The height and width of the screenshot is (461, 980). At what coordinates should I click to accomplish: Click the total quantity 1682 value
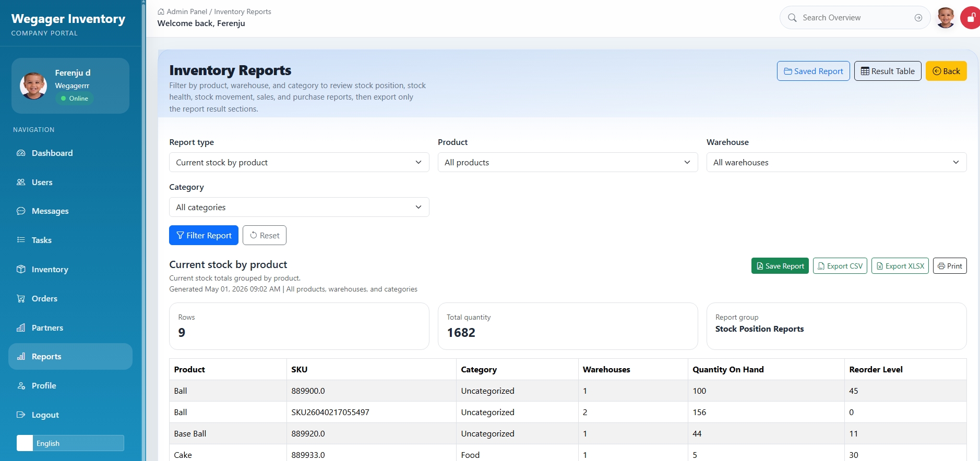pos(461,333)
